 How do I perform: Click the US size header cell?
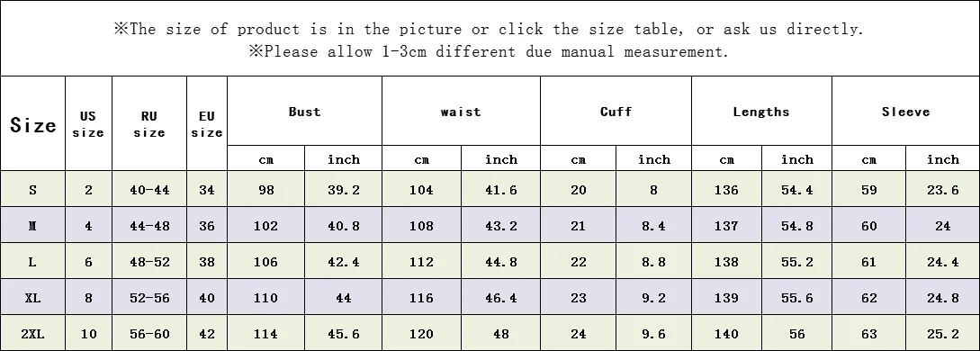88,123
